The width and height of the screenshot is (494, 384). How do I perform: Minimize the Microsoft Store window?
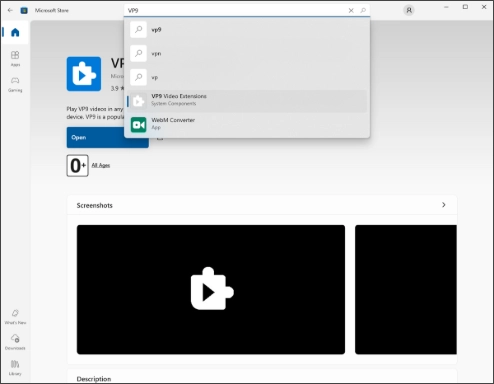(446, 7)
